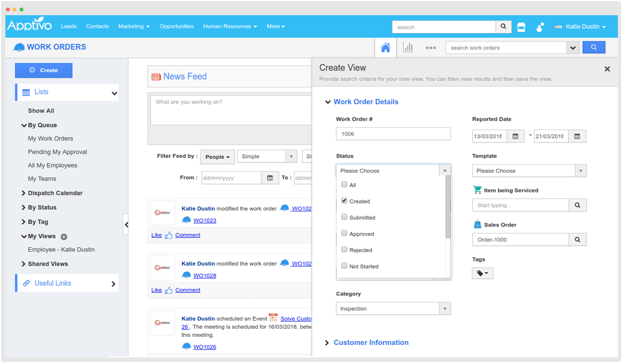The height and width of the screenshot is (364, 625).
Task: Click the Create button
Action: 44,71
